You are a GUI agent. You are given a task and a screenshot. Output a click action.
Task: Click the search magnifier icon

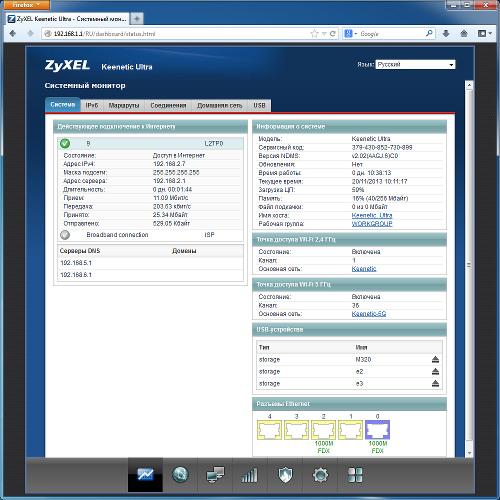[x=429, y=33]
